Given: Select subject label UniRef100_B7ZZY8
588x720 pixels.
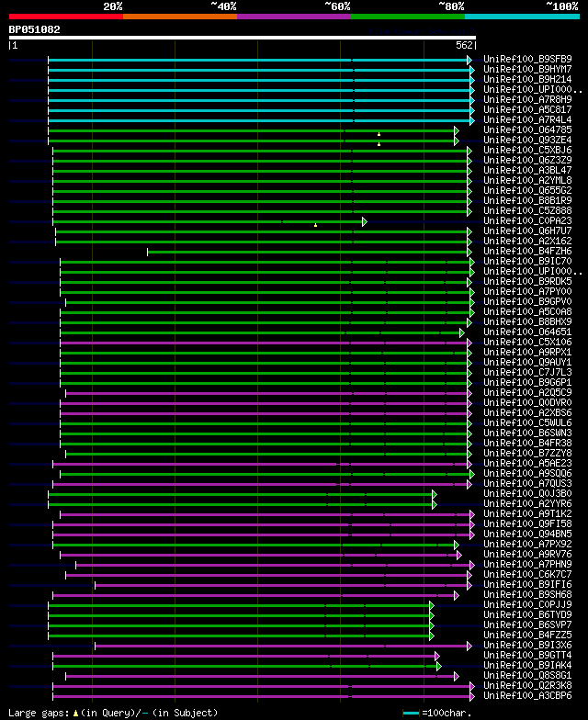Looking at the screenshot, I should pos(527,454).
